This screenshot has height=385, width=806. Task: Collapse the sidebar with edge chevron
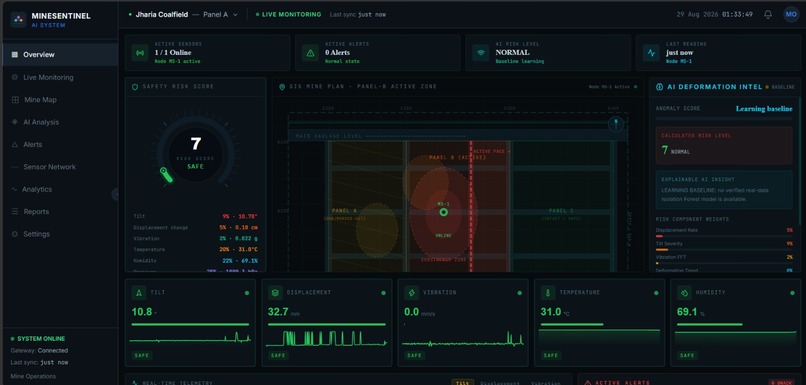coord(116,194)
